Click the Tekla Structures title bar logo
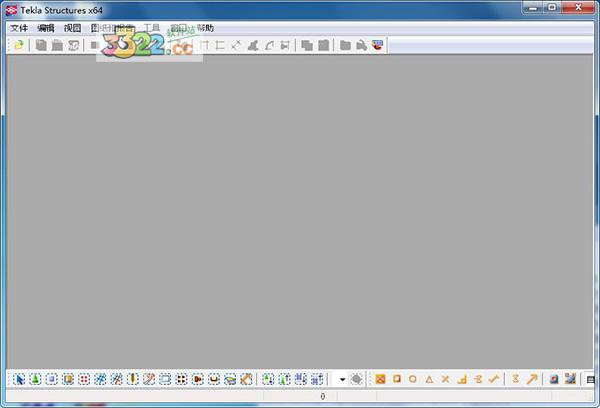 pyautogui.click(x=11, y=10)
